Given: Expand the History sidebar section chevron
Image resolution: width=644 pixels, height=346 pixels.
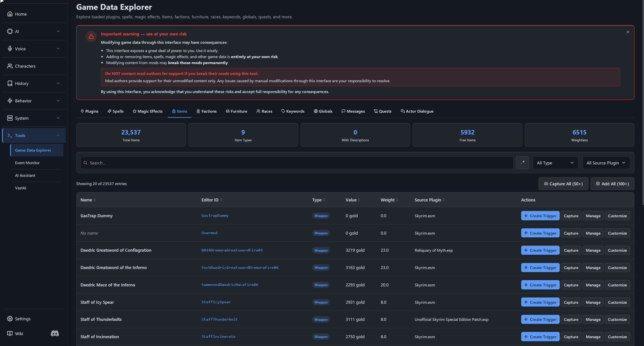Looking at the screenshot, I should click(x=58, y=83).
